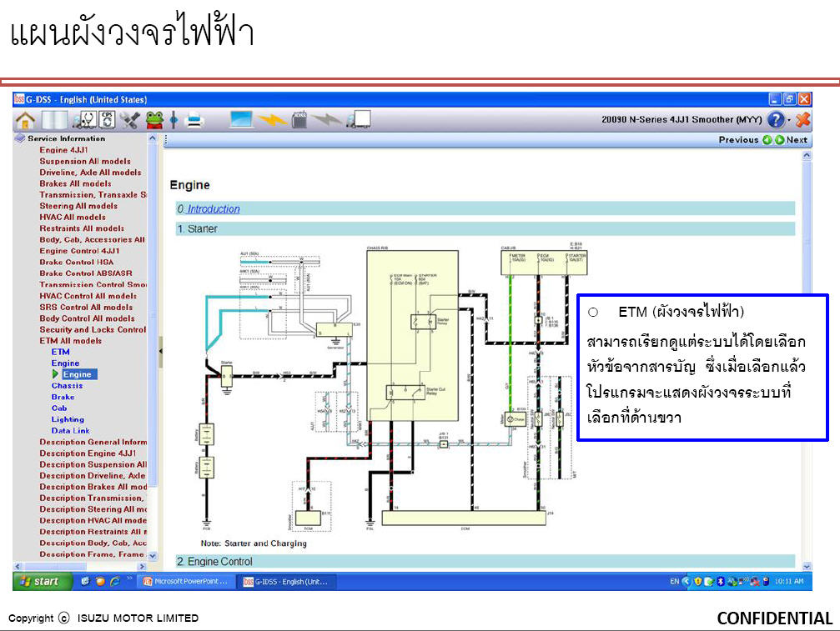Select HVAC All models tree item
The width and height of the screenshot is (840, 631).
(73, 218)
